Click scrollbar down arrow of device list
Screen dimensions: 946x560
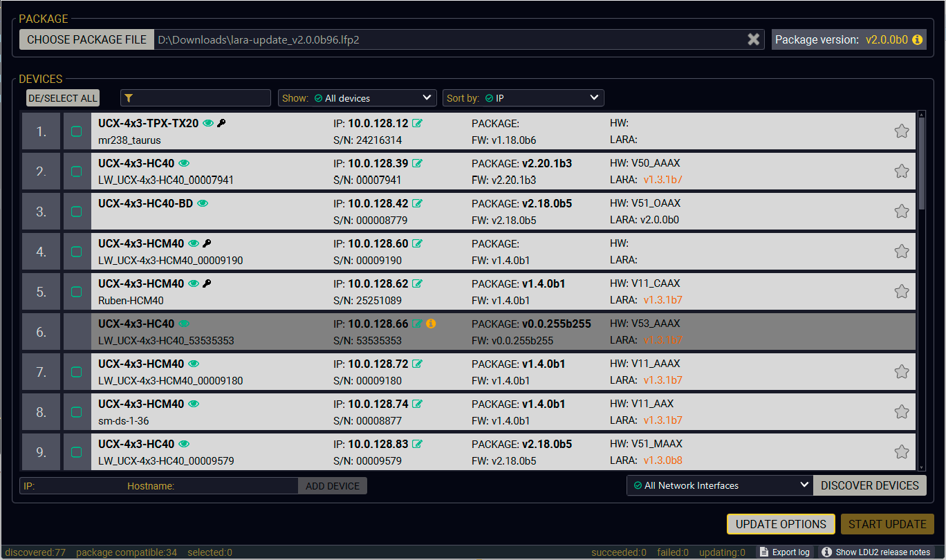pos(921,468)
